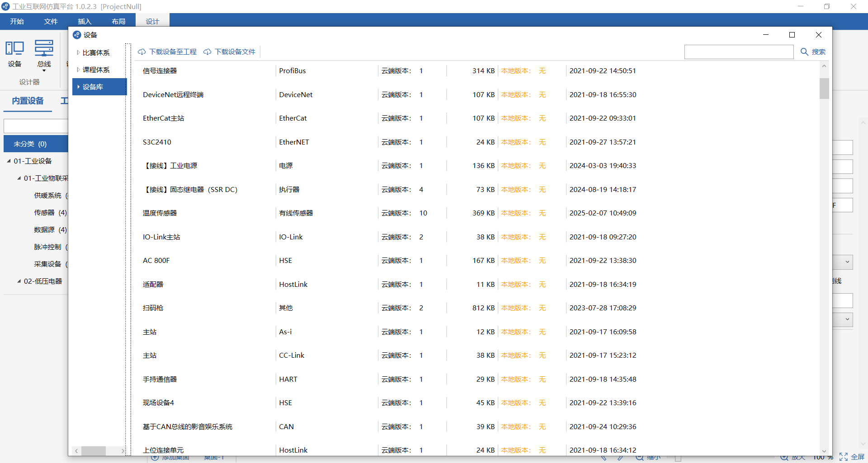Open the 插入 ribbon tab
Image resolution: width=868 pixels, height=463 pixels.
(85, 21)
